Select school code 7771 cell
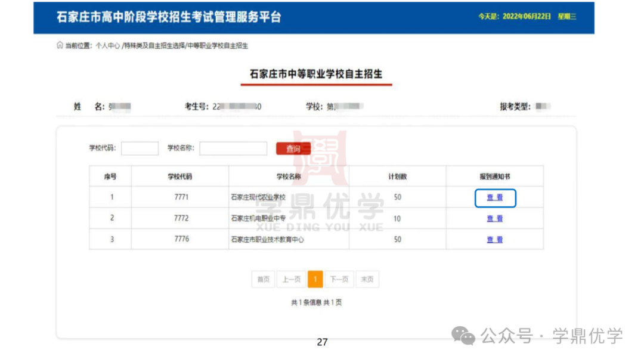 point(180,197)
